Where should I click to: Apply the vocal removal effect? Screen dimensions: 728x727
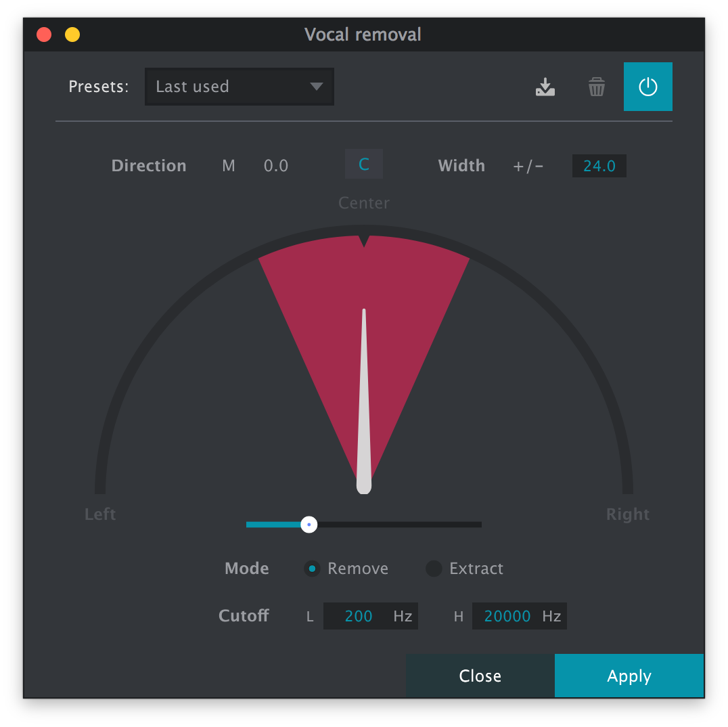click(629, 675)
